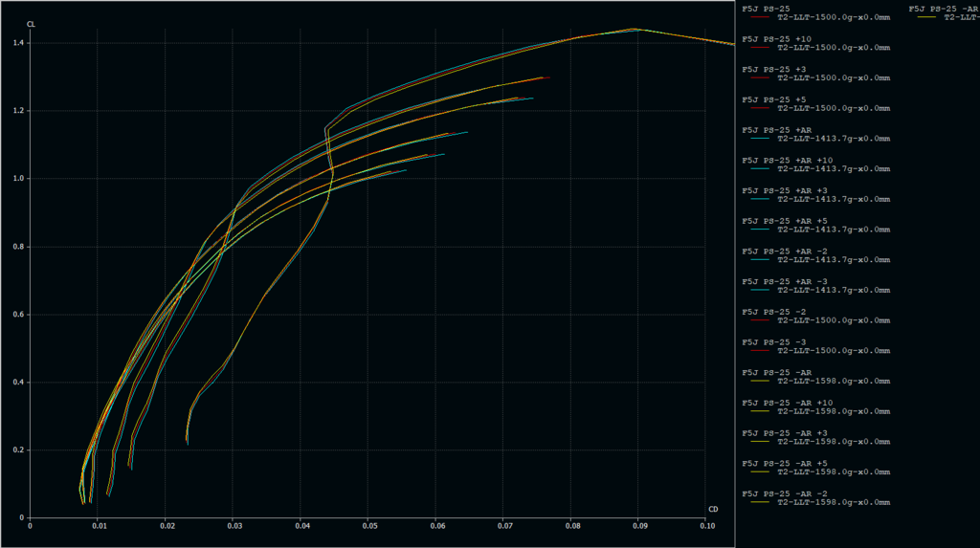The width and height of the screenshot is (980, 548).
Task: Click the CL vertical axis title
Action: [x=31, y=23]
